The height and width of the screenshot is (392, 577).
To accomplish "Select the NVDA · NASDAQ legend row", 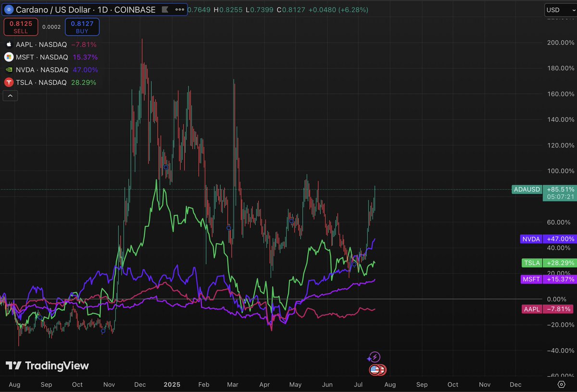I will (x=51, y=70).
